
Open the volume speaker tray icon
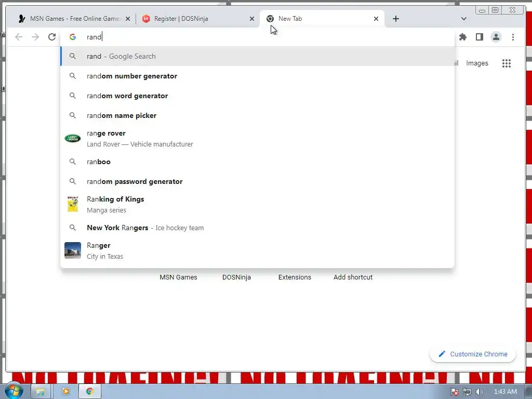479,392
